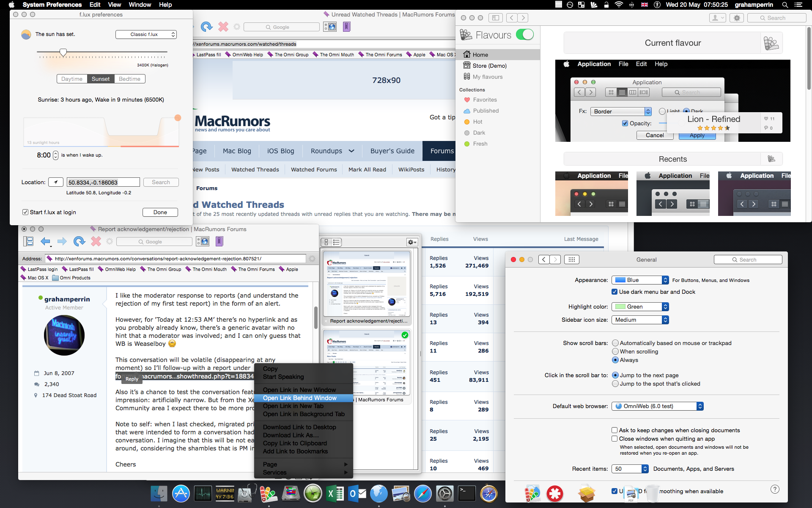Click the red Stop X in the front OmniWeb toolbar
812x508 pixels.
click(96, 241)
